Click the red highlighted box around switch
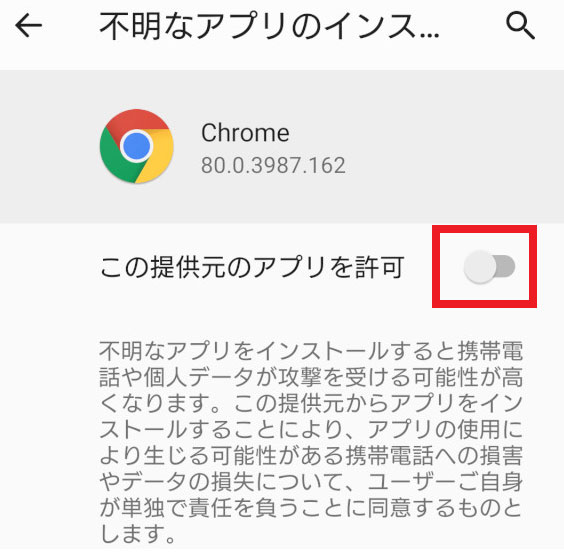 click(484, 266)
